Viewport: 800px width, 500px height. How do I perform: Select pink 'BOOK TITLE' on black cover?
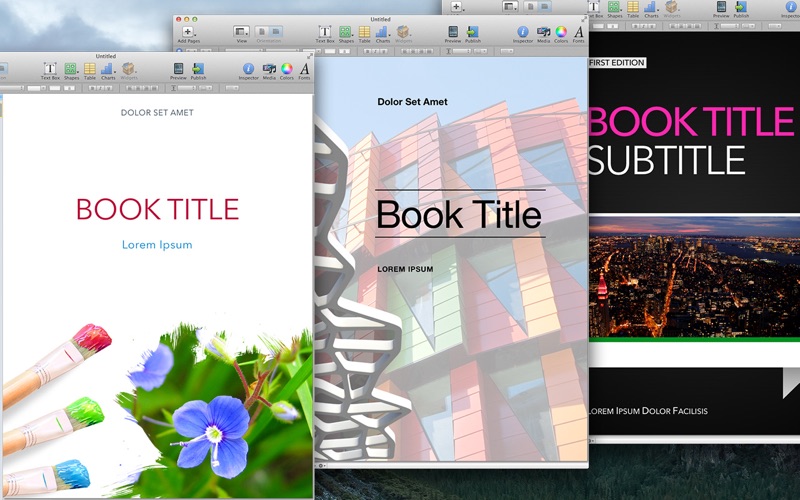click(x=692, y=121)
